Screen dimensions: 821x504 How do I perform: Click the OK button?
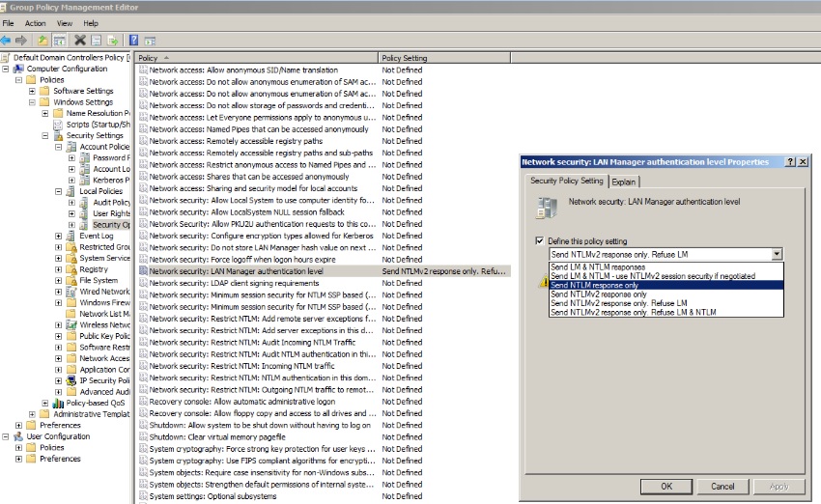(x=666, y=487)
